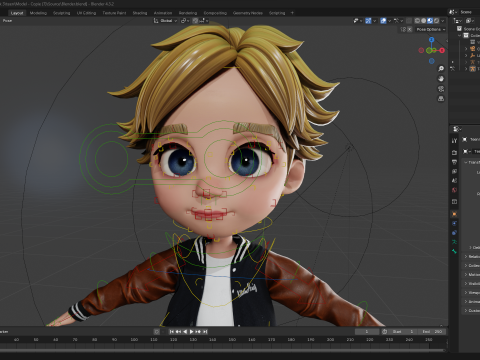
Task: Toggle X-ray mode in viewport header
Action: pos(409,21)
